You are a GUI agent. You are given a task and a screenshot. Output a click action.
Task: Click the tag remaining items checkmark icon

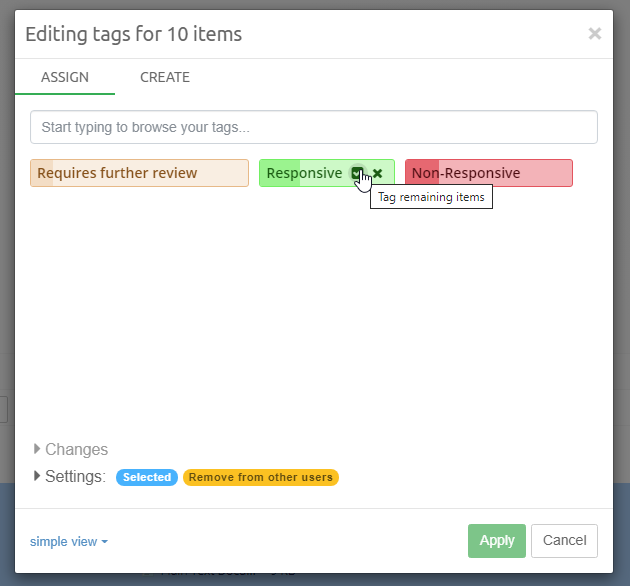coord(357,173)
